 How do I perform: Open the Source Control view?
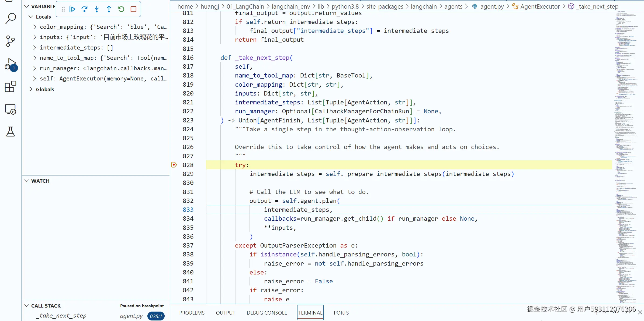click(11, 41)
